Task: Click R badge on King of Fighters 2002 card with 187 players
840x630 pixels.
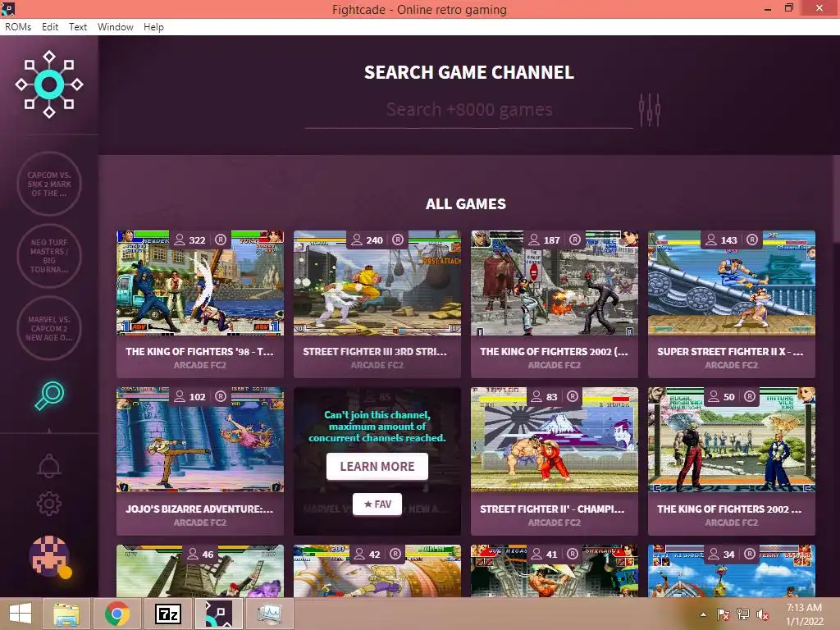Action: (575, 240)
